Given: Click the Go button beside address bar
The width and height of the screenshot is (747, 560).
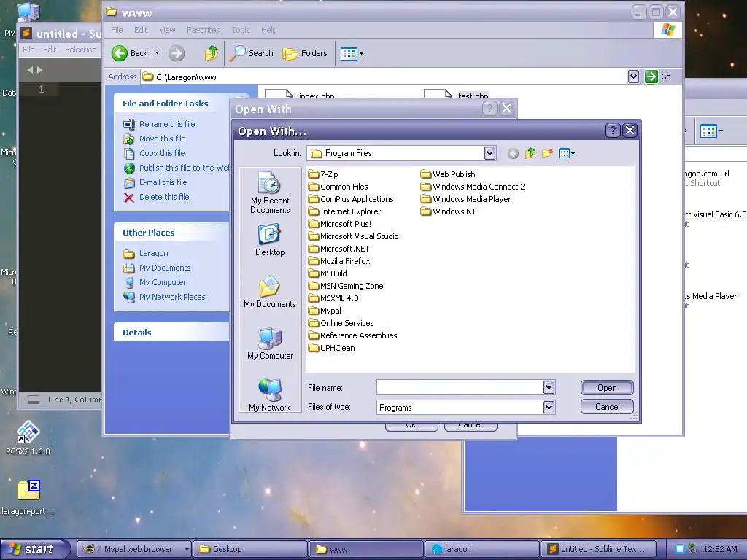Looking at the screenshot, I should [x=658, y=77].
